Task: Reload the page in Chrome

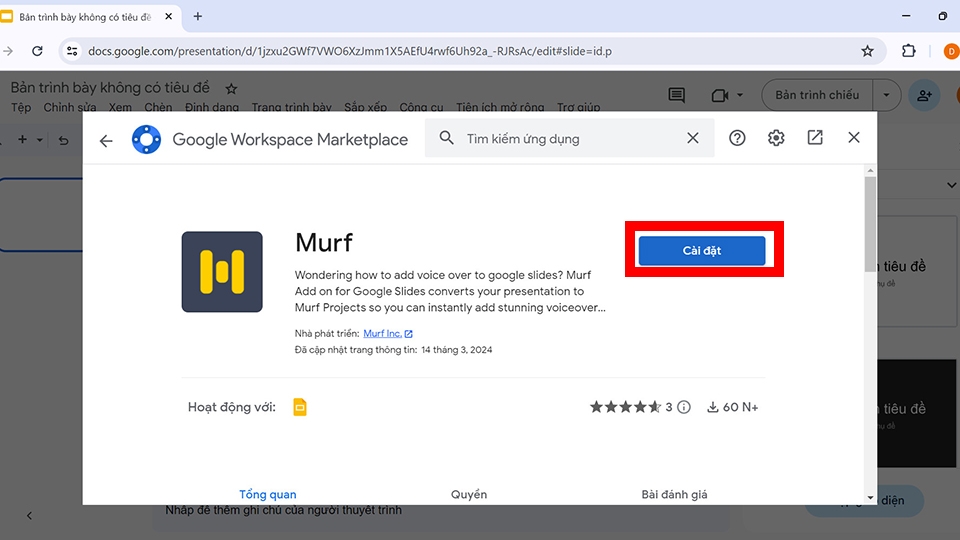Action: 37,51
